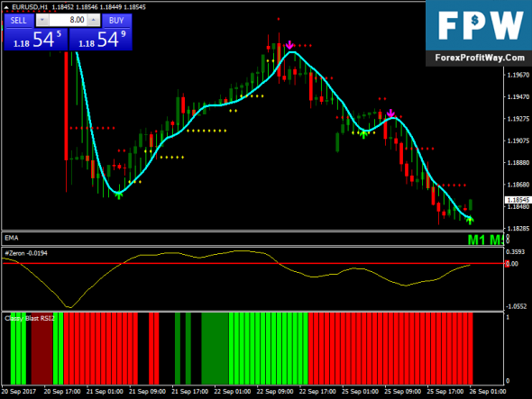Increase lot volume with the up arrow
The image size is (532, 399).
point(93,20)
